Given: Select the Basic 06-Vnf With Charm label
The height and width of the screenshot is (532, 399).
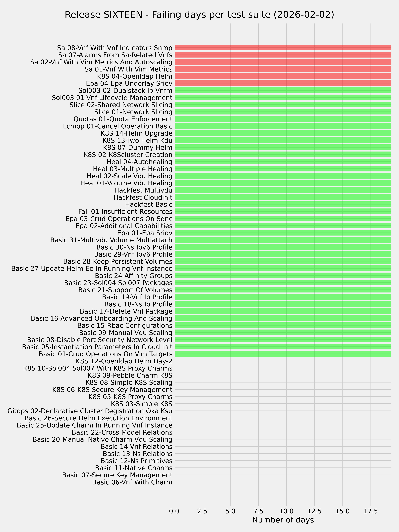Looking at the screenshot, I should click(132, 482).
